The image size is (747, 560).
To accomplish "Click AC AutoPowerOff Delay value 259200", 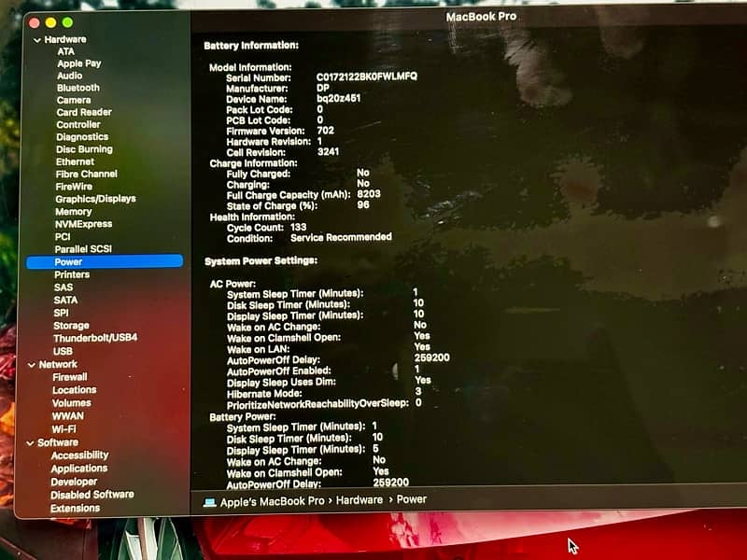I will [x=431, y=357].
